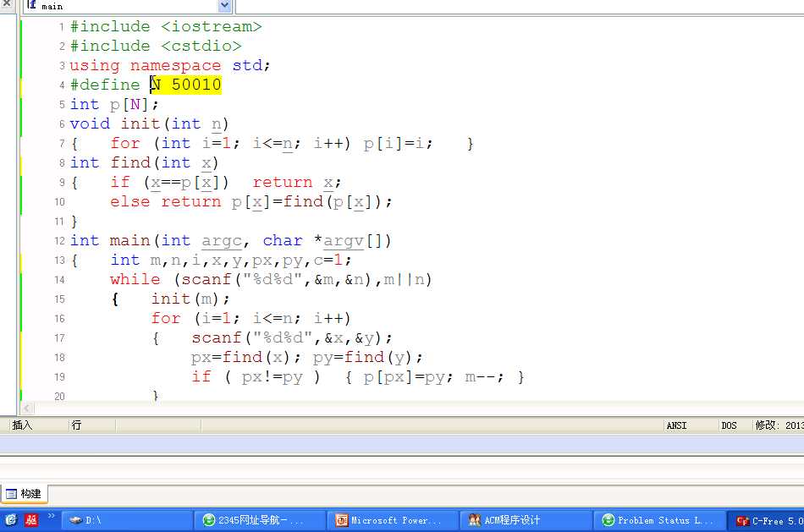
Task: Click the '#include <iostream>' line
Action: point(166,26)
